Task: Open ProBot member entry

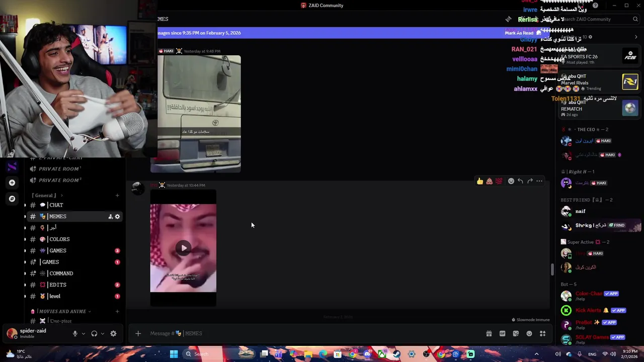Action: [x=601, y=324]
